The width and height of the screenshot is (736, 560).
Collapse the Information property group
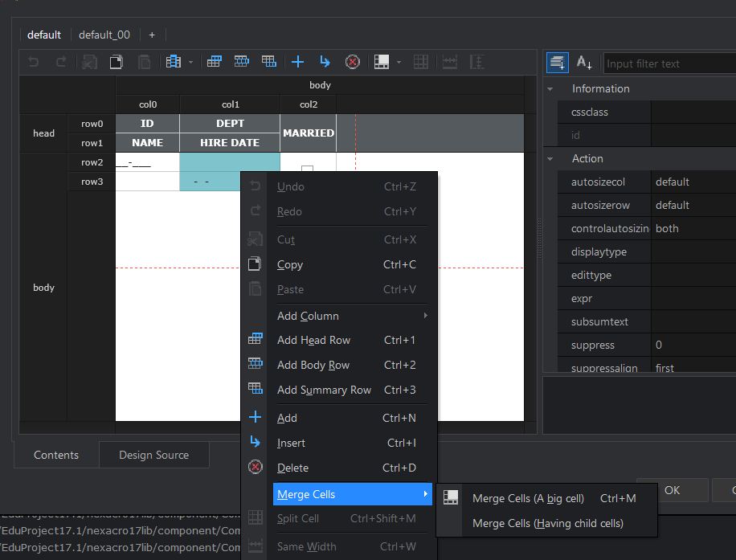[x=550, y=88]
